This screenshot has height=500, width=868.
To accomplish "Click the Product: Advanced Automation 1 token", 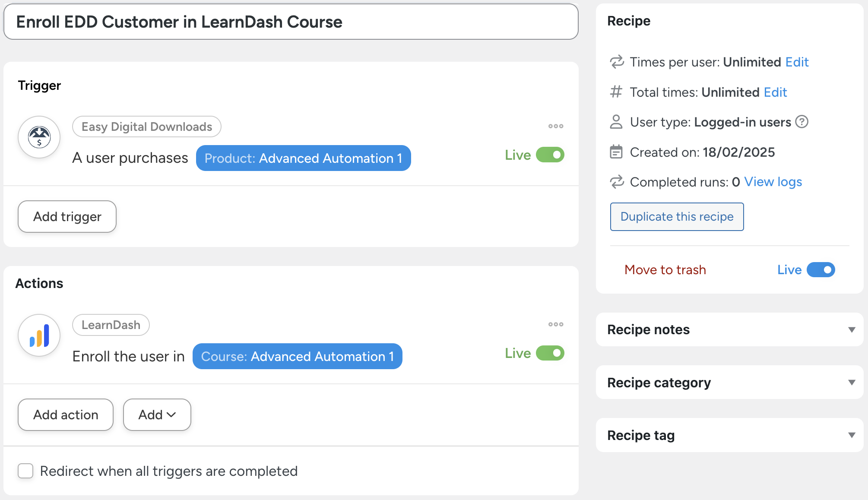I will coord(303,158).
